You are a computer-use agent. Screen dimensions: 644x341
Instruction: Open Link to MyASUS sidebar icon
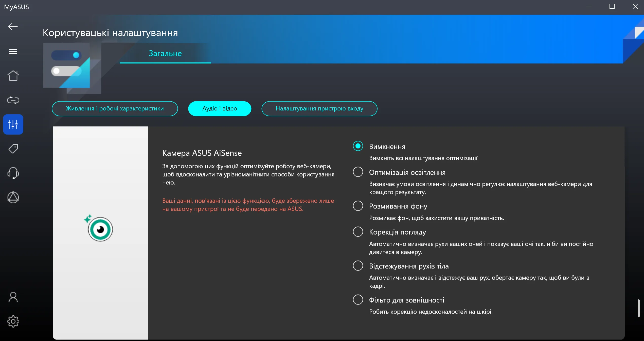point(13,100)
